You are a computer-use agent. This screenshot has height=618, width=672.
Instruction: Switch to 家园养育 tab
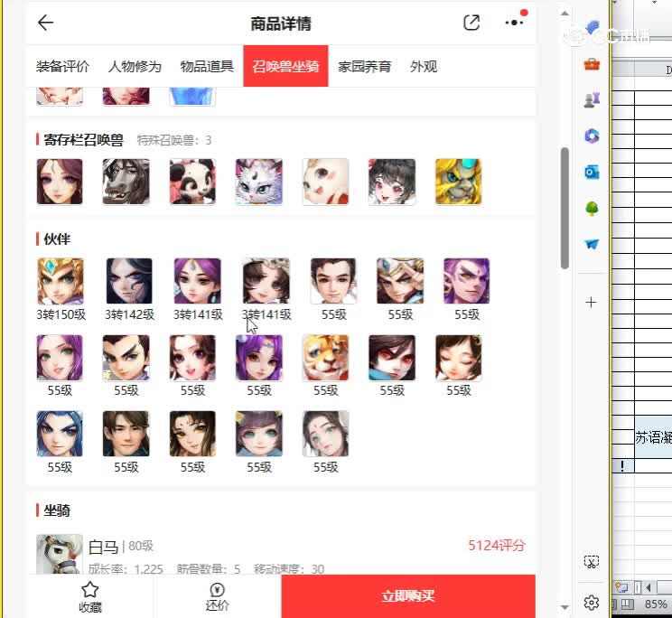click(364, 67)
